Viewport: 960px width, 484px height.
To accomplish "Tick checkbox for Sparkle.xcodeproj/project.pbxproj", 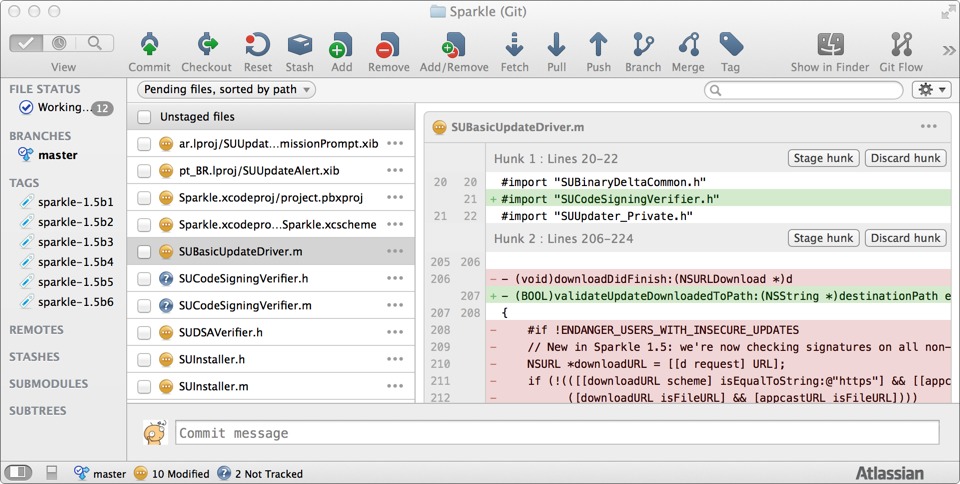I will coord(144,198).
